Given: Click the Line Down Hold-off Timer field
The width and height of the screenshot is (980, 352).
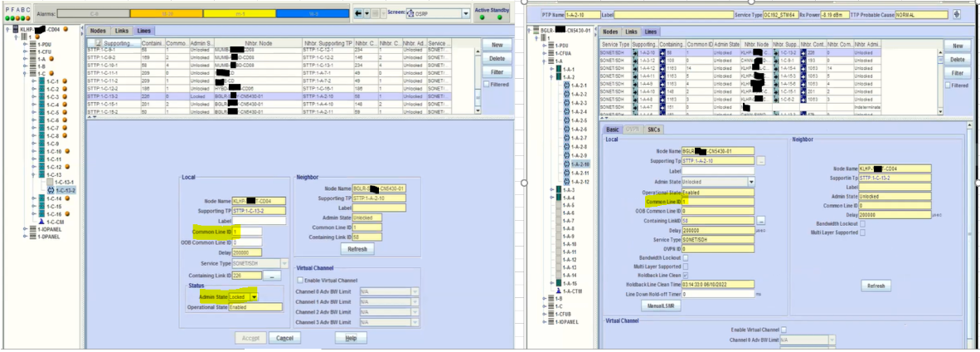Looking at the screenshot, I should coord(718,293).
